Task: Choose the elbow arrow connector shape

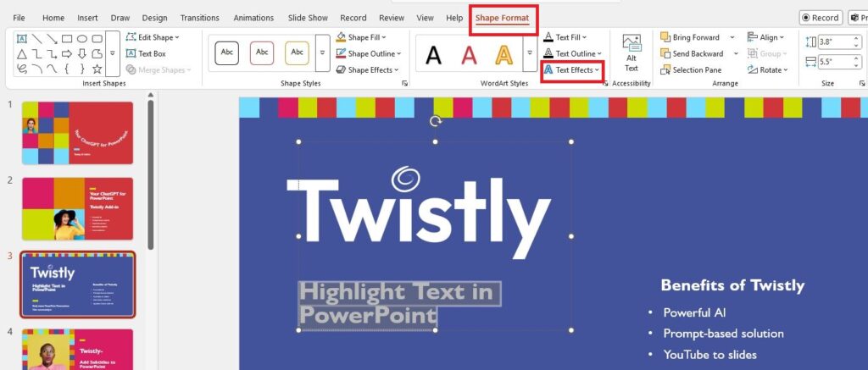Action: [x=52, y=53]
